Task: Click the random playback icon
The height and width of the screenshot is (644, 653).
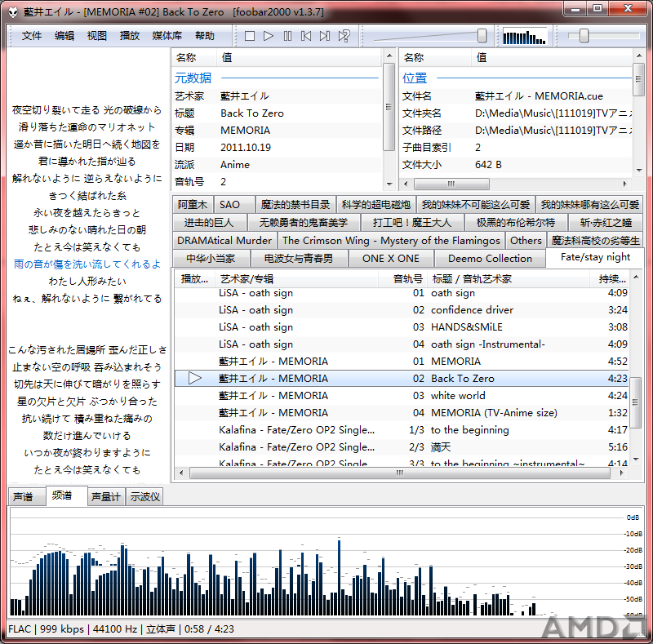Action: click(x=344, y=36)
